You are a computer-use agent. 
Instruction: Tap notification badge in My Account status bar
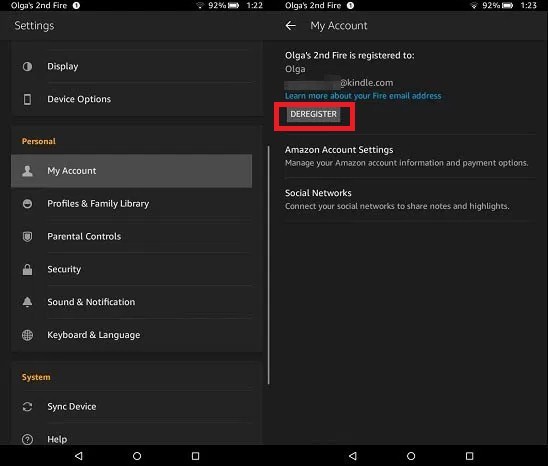coord(350,6)
